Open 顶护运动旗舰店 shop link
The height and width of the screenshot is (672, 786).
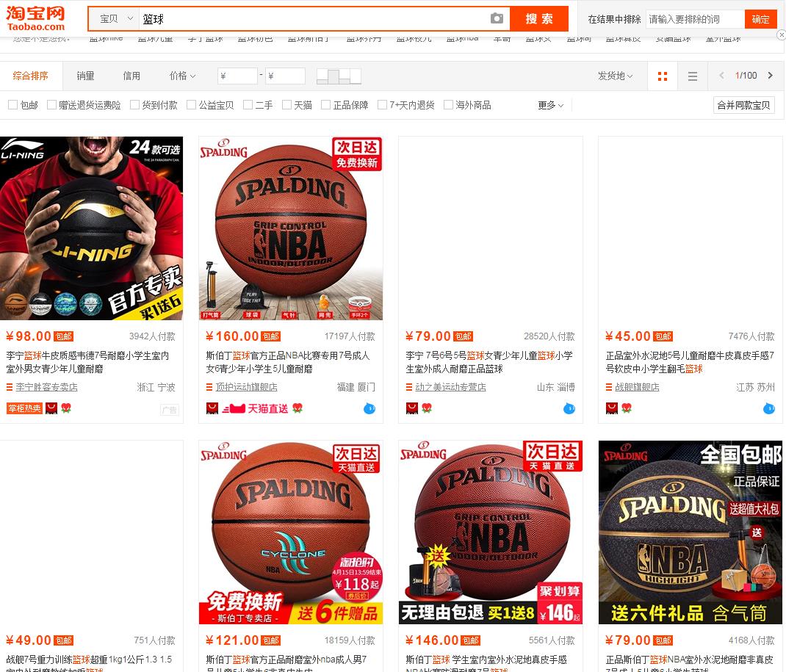tap(246, 387)
